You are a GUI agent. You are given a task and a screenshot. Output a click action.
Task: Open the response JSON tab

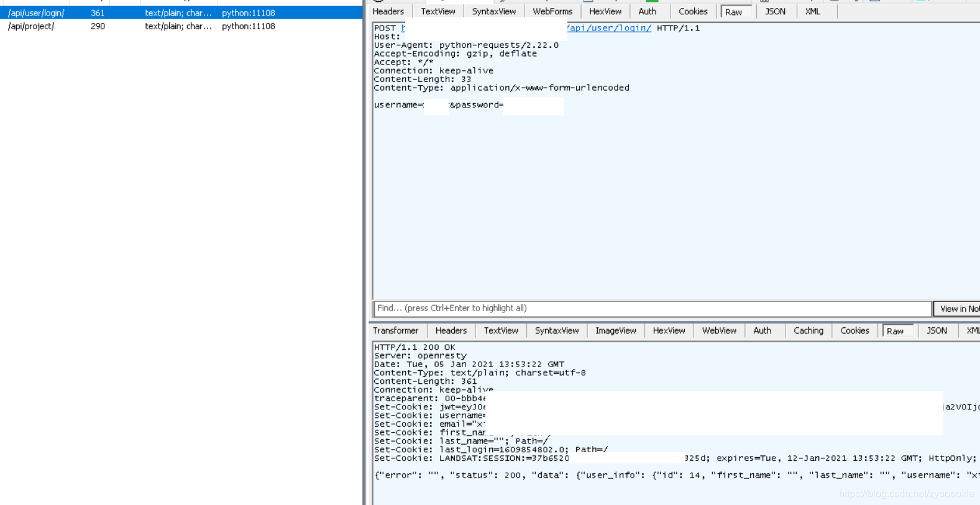[936, 330]
